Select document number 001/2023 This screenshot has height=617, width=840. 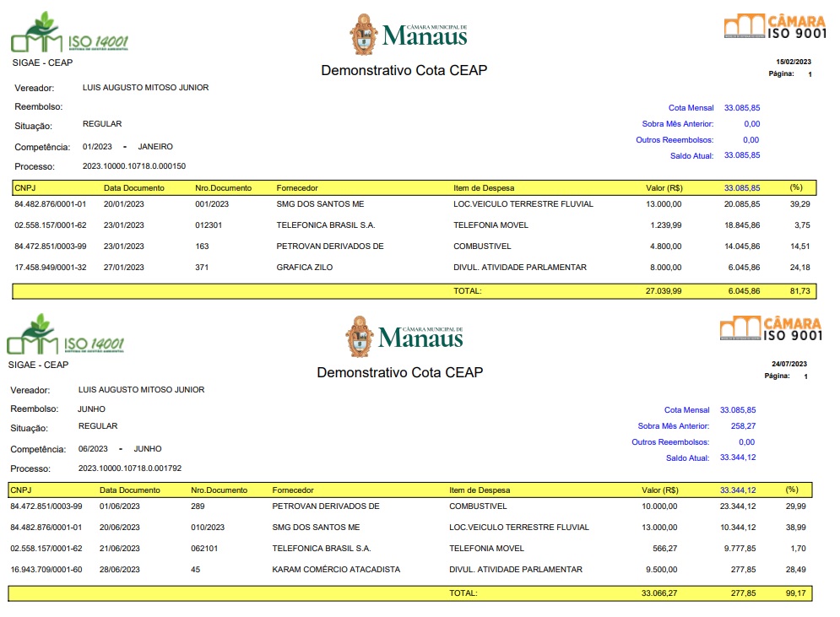212,204
